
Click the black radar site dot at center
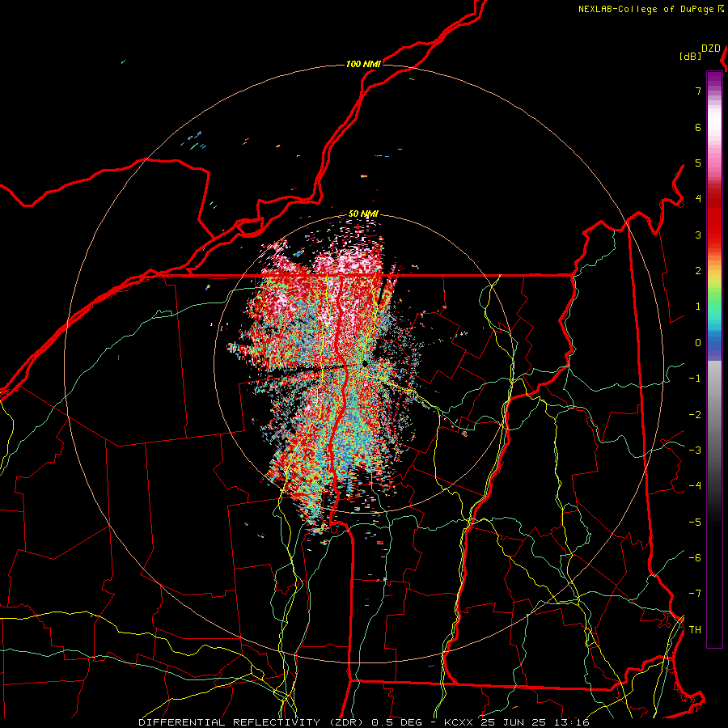pyautogui.click(x=365, y=363)
